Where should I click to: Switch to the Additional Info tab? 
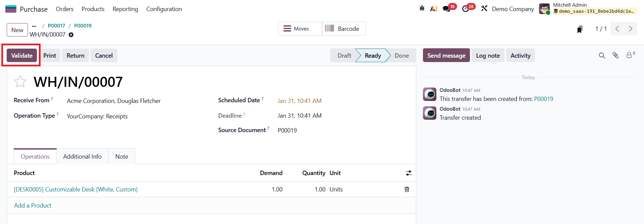(x=82, y=157)
